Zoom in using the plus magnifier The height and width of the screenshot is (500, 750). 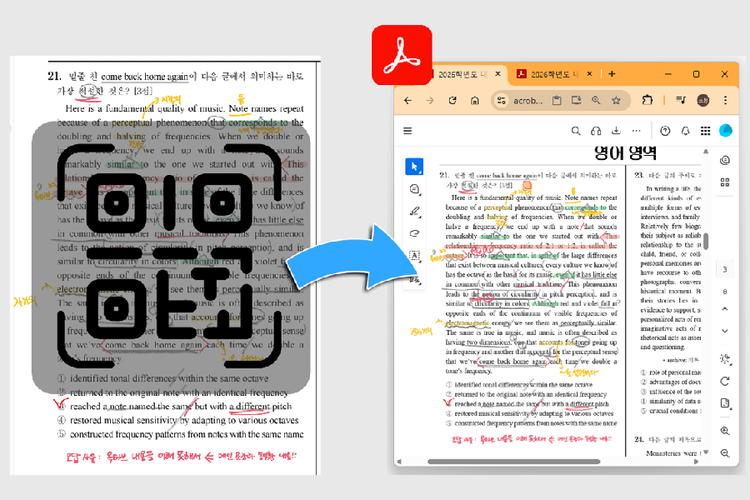click(x=725, y=431)
